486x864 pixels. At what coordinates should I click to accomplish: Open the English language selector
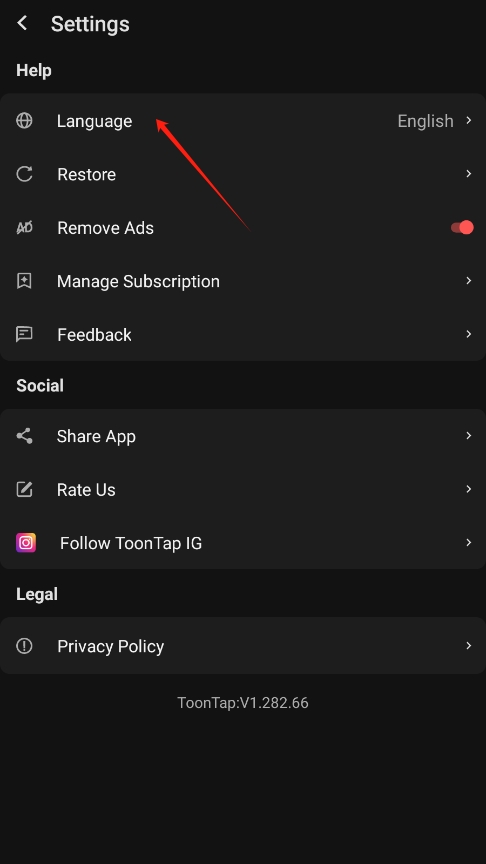(x=435, y=121)
